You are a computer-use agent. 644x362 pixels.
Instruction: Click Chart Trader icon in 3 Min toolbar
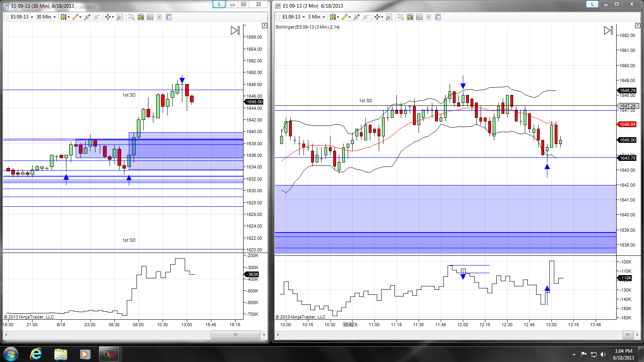coord(400,17)
